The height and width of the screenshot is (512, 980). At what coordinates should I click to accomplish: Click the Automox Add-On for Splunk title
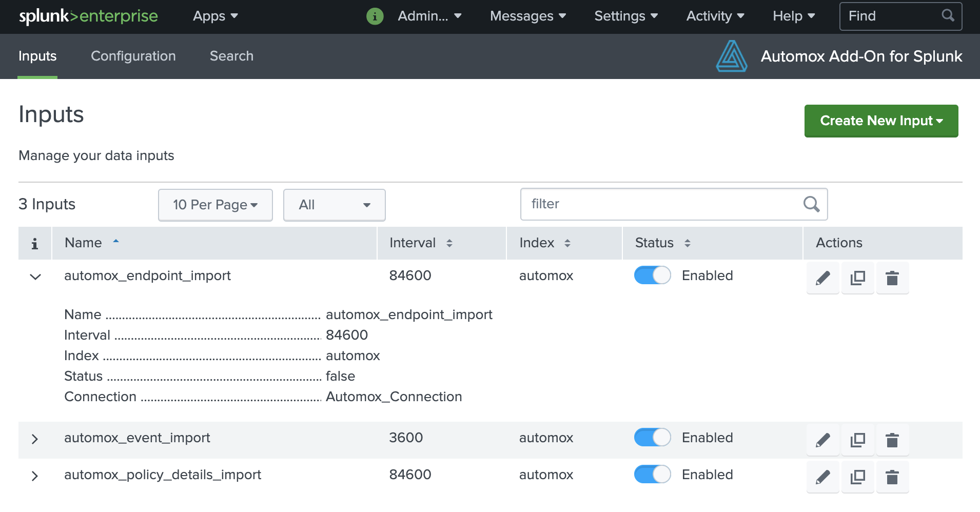point(861,56)
